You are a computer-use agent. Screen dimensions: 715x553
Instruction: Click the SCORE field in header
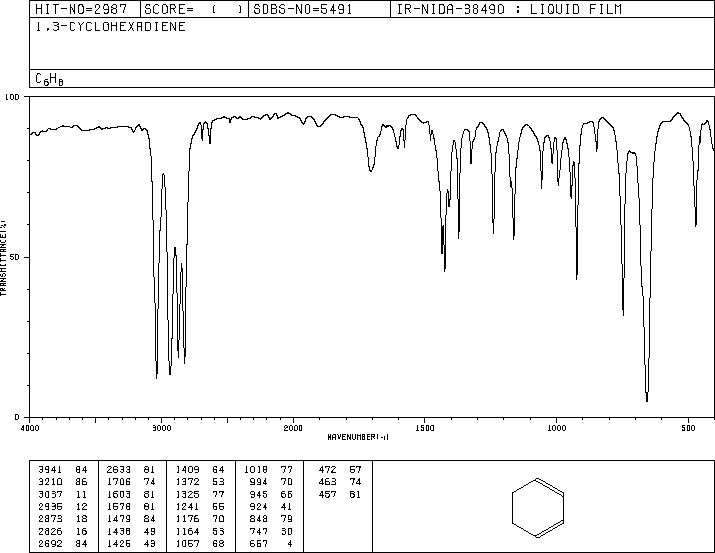(x=194, y=9)
